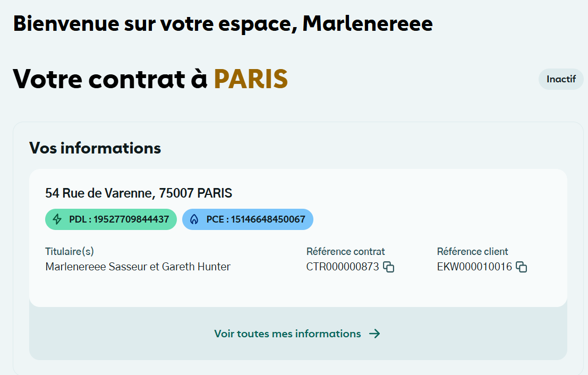Image resolution: width=588 pixels, height=375 pixels.
Task: Click the highlighted PARIS city name in title
Action: click(251, 79)
